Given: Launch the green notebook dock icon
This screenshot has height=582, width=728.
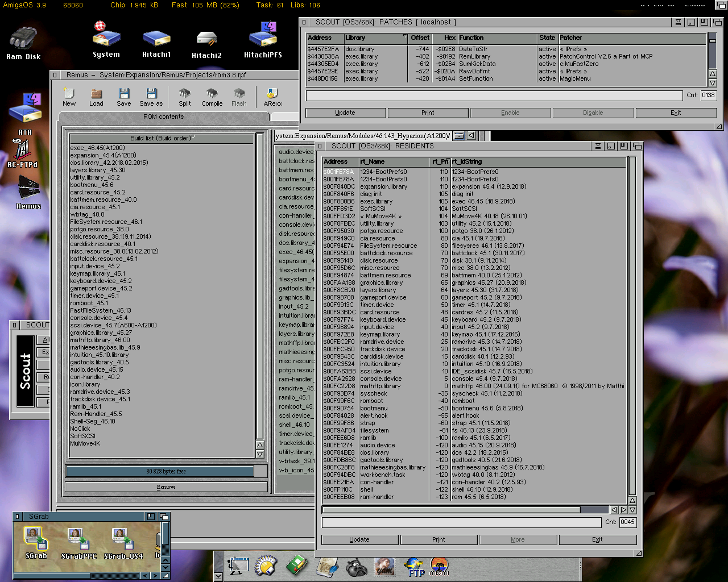Looking at the screenshot, I should click(296, 566).
